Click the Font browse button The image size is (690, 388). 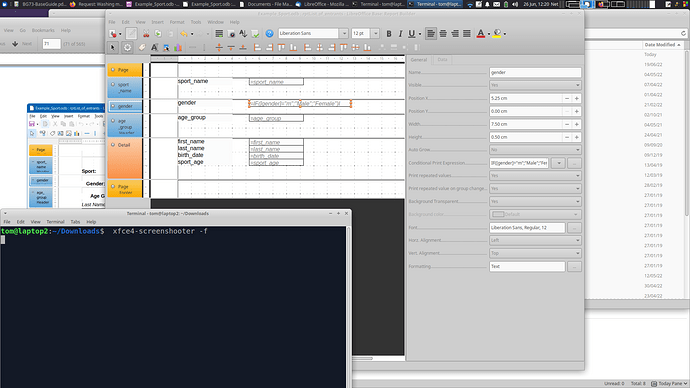point(574,227)
